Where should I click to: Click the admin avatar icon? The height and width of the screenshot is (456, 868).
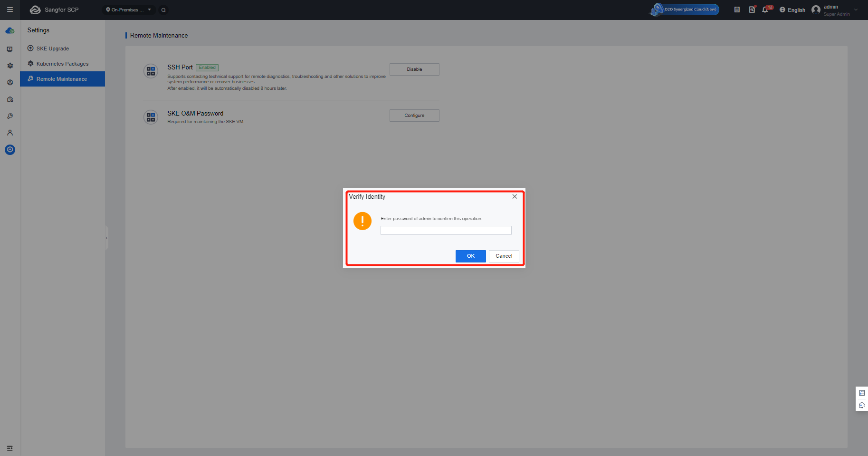pos(816,10)
